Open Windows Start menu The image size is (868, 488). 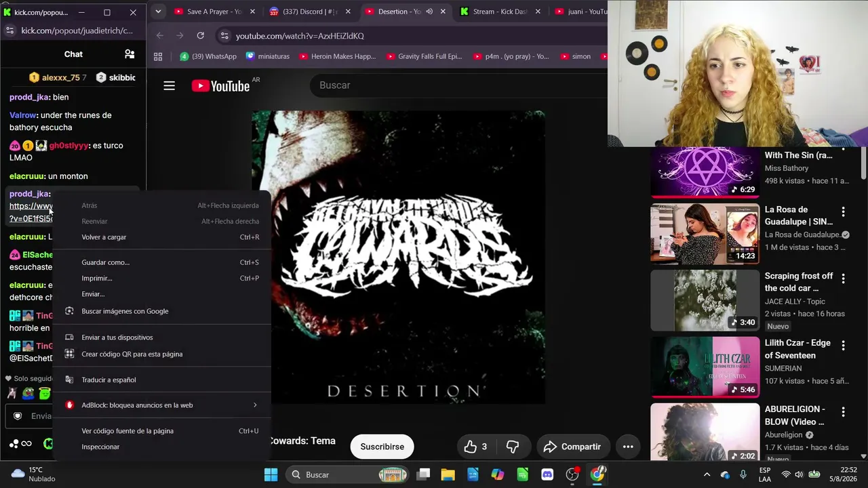271,474
